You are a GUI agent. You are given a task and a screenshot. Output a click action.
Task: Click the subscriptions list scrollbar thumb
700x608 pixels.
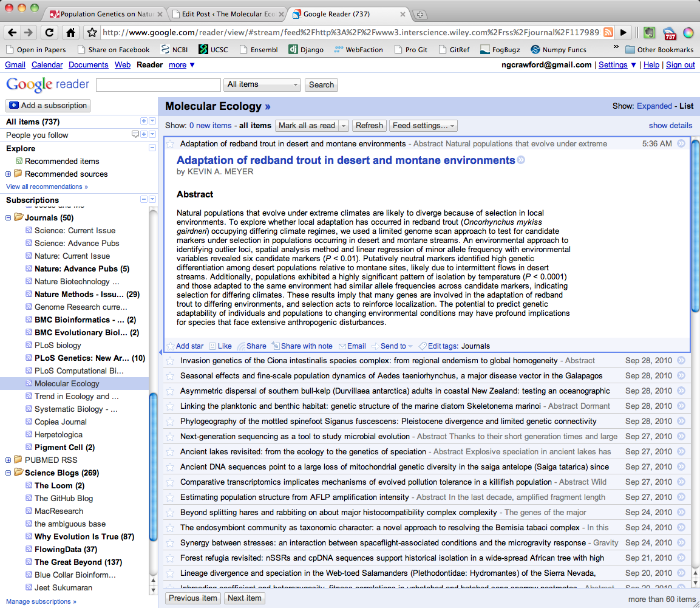tap(153, 467)
